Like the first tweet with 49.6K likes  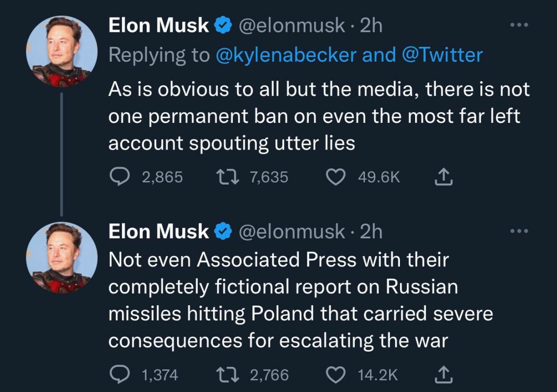tap(335, 177)
